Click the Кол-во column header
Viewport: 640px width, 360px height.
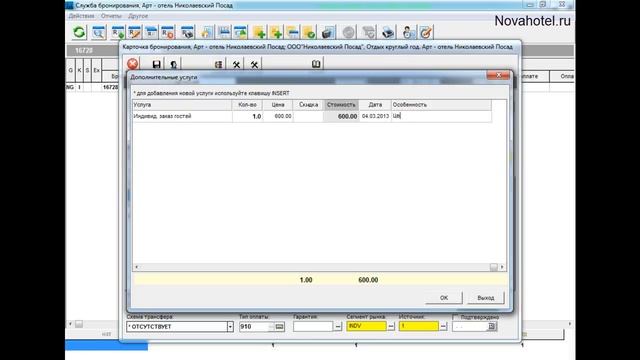247,105
